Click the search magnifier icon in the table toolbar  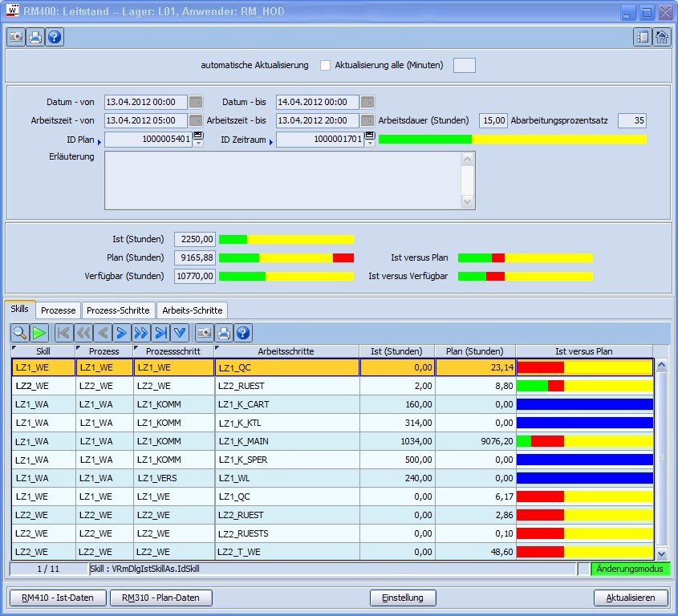click(19, 333)
